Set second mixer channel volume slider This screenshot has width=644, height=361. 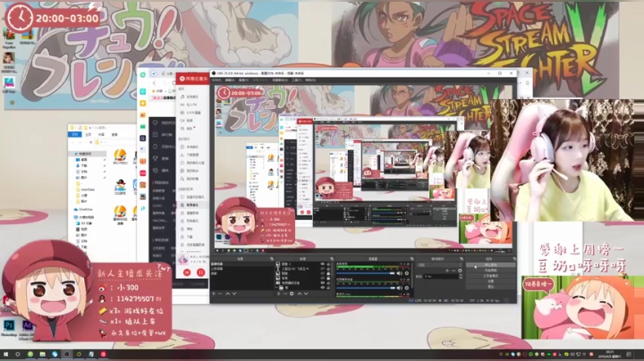click(x=366, y=288)
